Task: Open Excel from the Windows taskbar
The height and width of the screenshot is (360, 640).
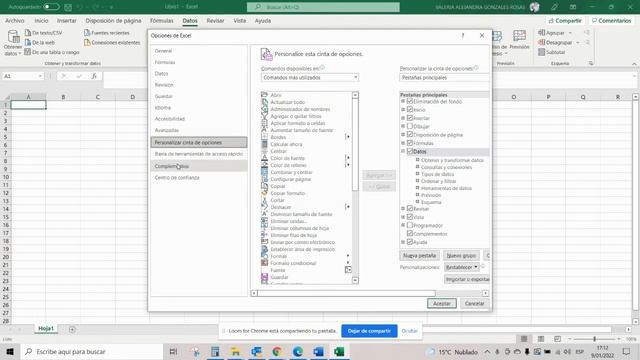Action: click(339, 351)
